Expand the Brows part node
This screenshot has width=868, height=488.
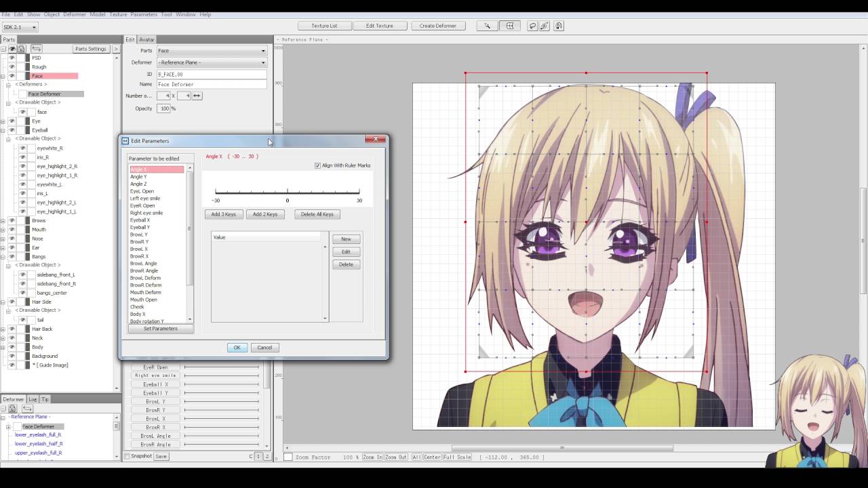3,220
